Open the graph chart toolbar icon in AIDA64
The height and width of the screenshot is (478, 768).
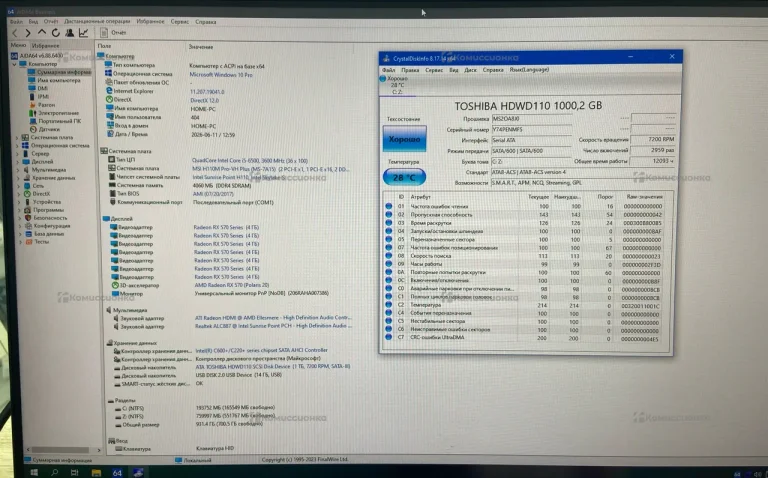click(x=84, y=32)
